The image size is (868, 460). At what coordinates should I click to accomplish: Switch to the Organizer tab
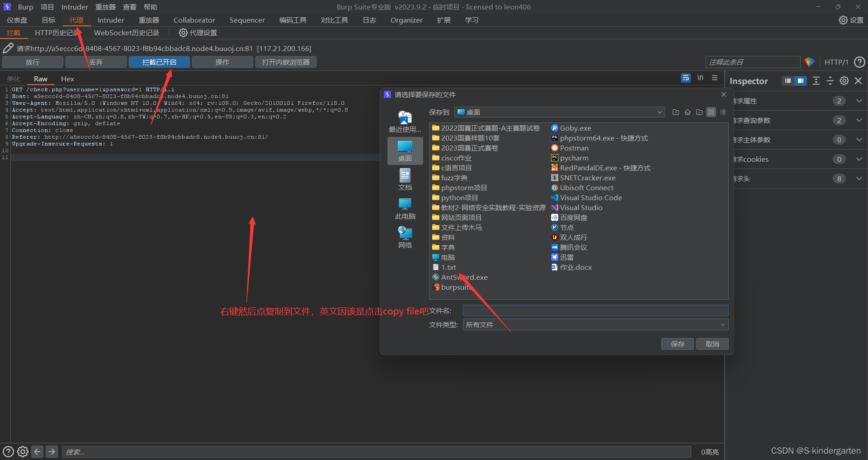pyautogui.click(x=406, y=20)
